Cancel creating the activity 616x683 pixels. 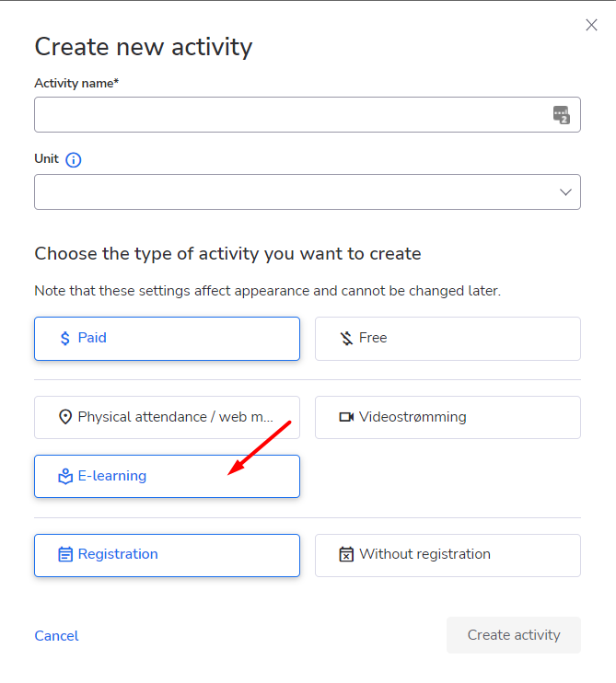pos(57,636)
